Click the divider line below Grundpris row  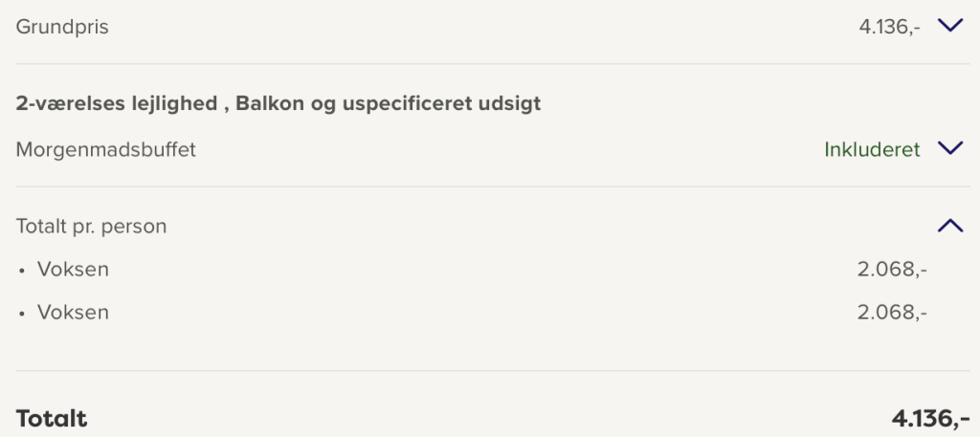coord(490,64)
